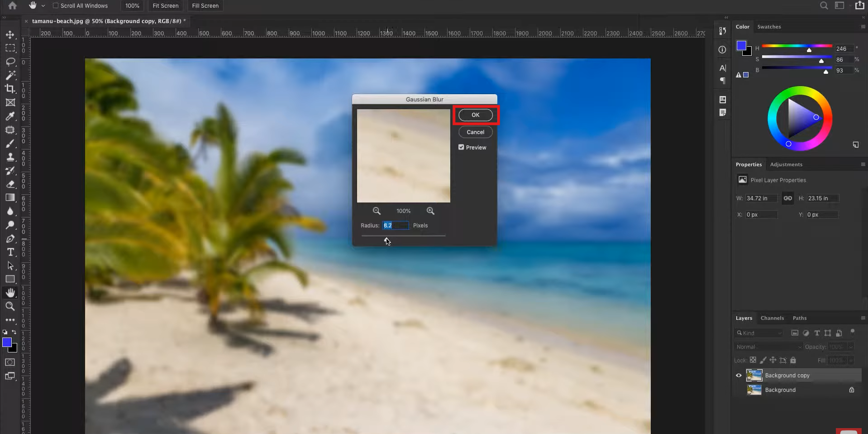Cancel the Gaussian Blur dialog
Screen dimensions: 868x434
click(x=475, y=132)
